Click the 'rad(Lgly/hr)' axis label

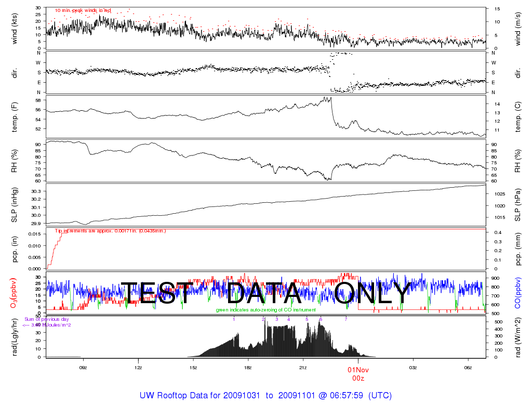(14, 337)
